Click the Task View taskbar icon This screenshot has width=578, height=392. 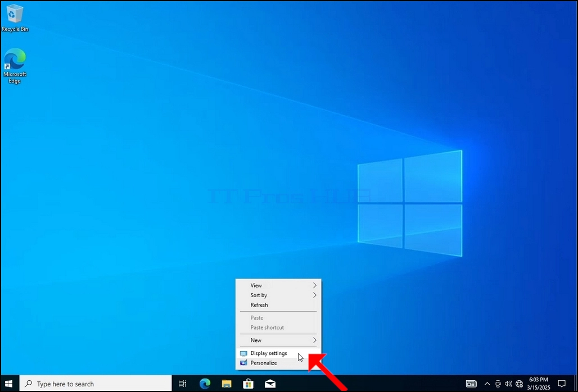183,384
